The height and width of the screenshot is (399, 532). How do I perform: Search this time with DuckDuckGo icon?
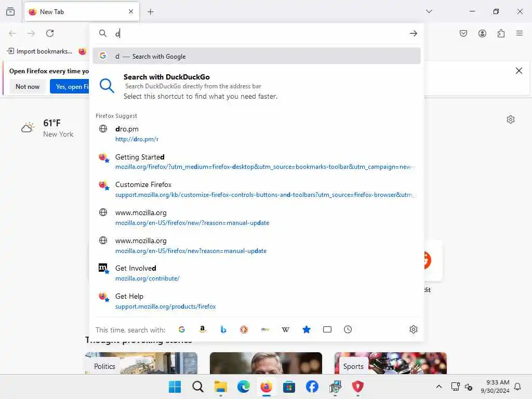pyautogui.click(x=244, y=329)
